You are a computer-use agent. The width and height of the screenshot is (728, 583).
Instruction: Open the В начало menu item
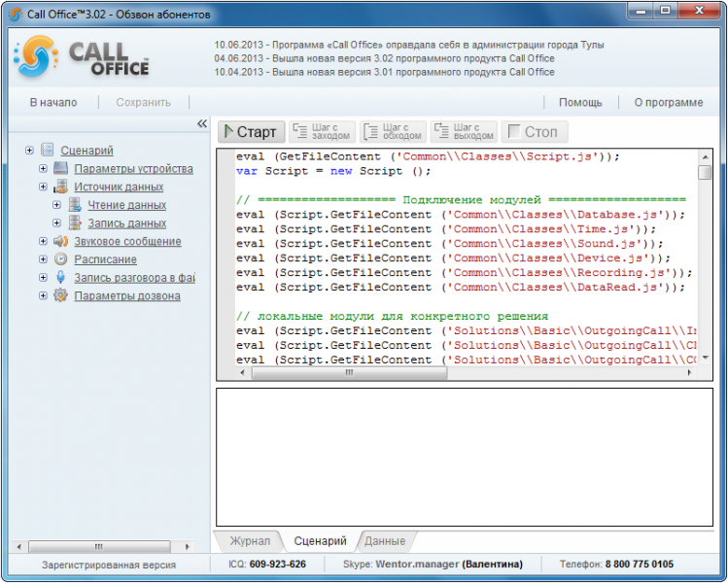point(53,102)
